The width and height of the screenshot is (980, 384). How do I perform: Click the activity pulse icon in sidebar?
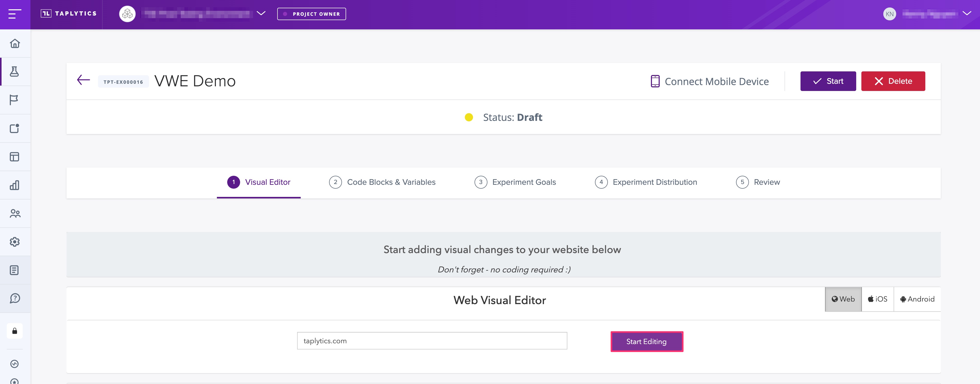click(15, 364)
